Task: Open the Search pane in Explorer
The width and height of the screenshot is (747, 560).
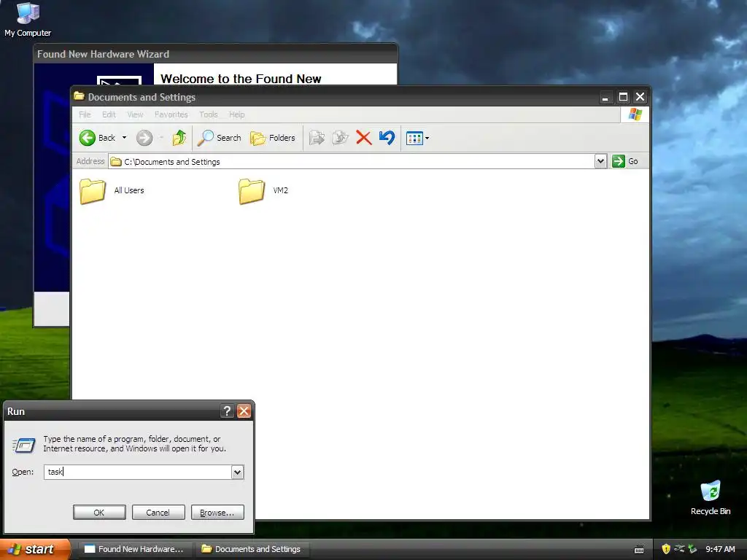Action: (x=220, y=138)
